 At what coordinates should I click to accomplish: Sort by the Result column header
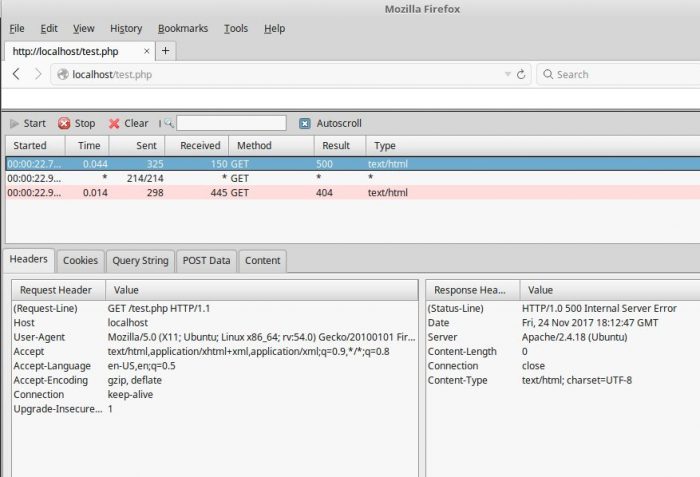click(x=340, y=146)
